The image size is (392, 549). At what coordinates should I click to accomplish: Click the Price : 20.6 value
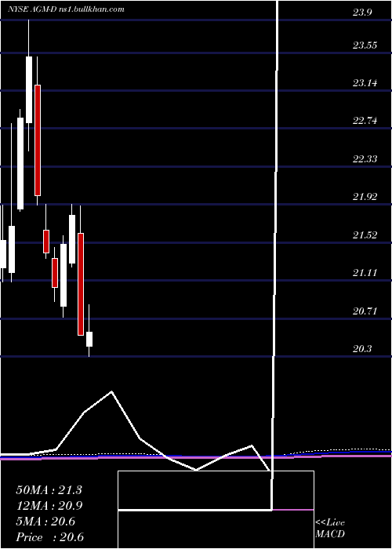click(x=49, y=537)
